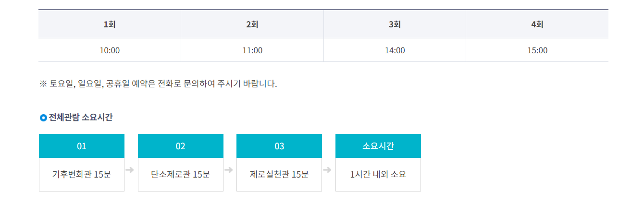
Task: Select the 3회 column header
Action: (x=395, y=24)
